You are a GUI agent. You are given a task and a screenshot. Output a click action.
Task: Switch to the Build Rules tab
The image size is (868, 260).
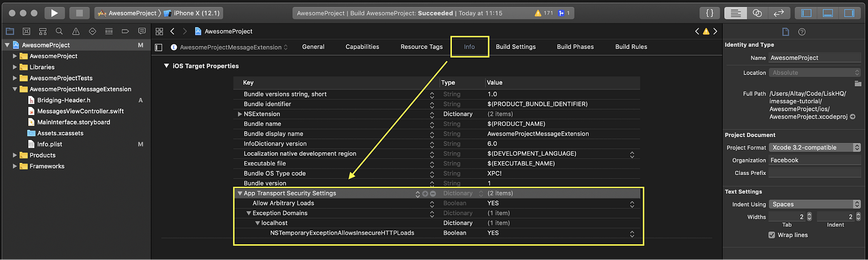[x=631, y=47]
